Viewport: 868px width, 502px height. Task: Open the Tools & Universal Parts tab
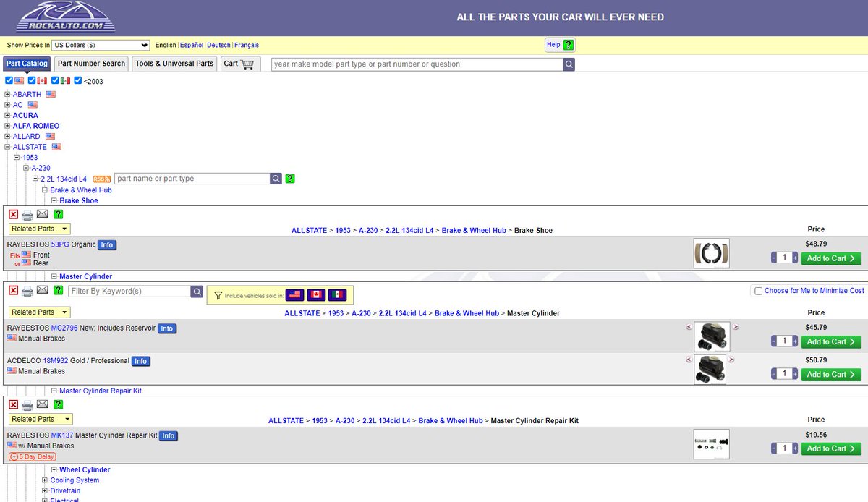point(174,64)
